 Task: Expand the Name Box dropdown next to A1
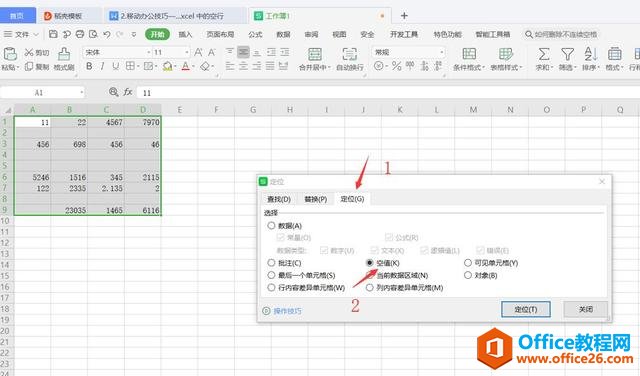point(82,93)
